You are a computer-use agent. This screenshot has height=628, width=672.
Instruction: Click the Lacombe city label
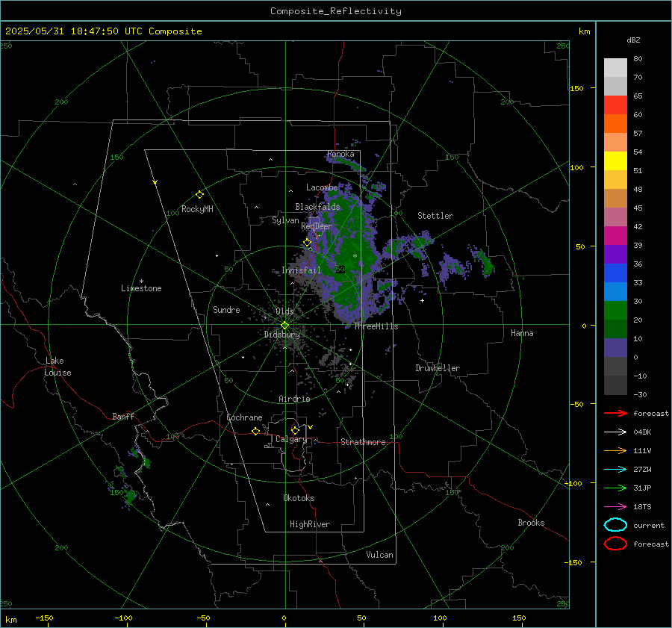click(x=322, y=187)
